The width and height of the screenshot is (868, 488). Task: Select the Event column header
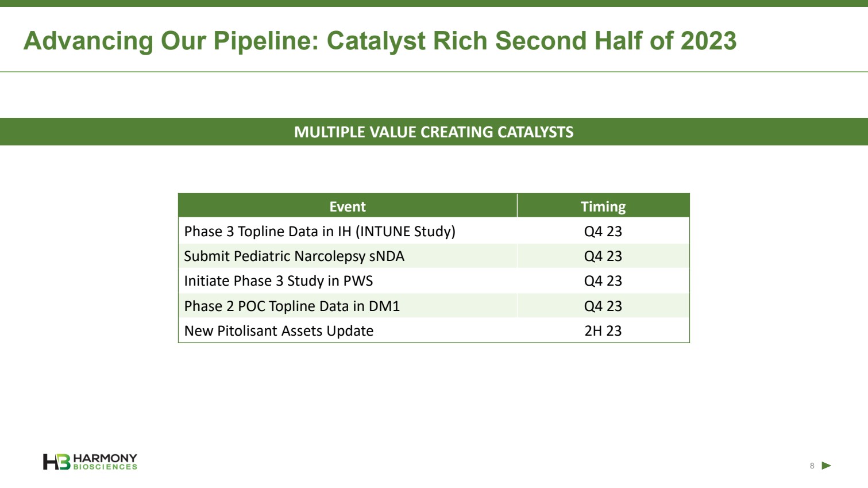(x=348, y=206)
